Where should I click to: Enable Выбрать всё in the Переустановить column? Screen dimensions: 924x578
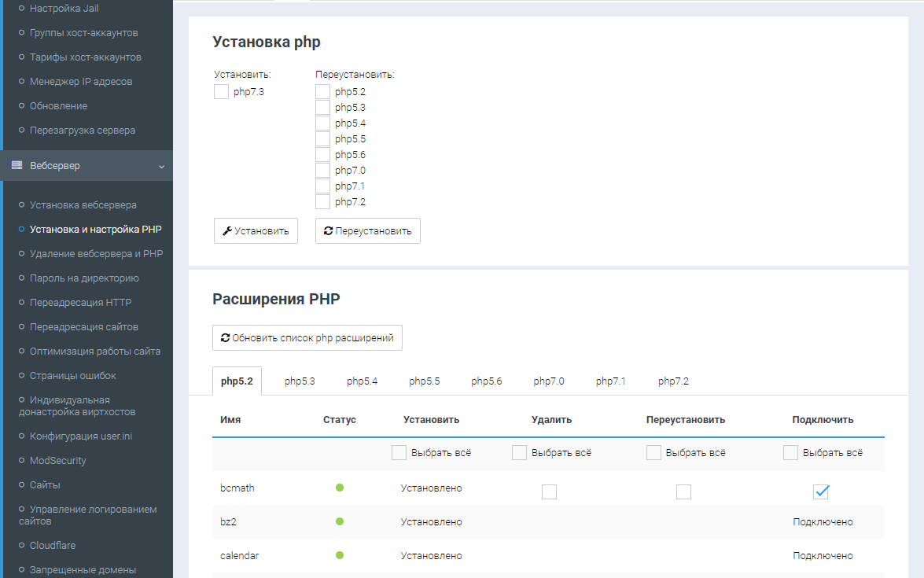pyautogui.click(x=653, y=452)
